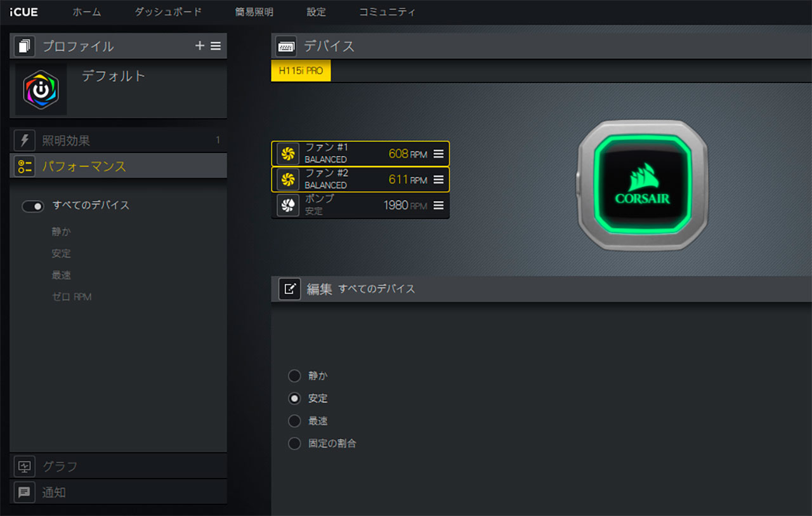Click the ファン #2 fan icon

tap(288, 179)
